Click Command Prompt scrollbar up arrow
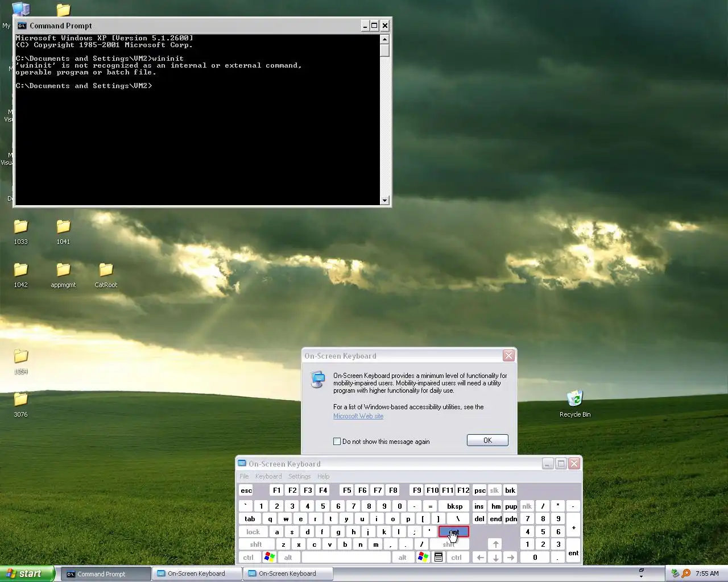 tap(385, 39)
